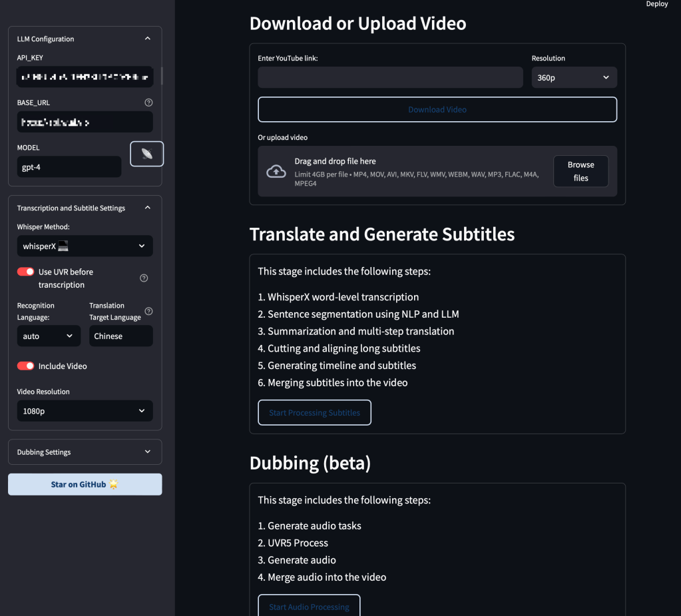This screenshot has width=681, height=616.
Task: Click the Enter YouTube link input field
Action: pos(390,78)
